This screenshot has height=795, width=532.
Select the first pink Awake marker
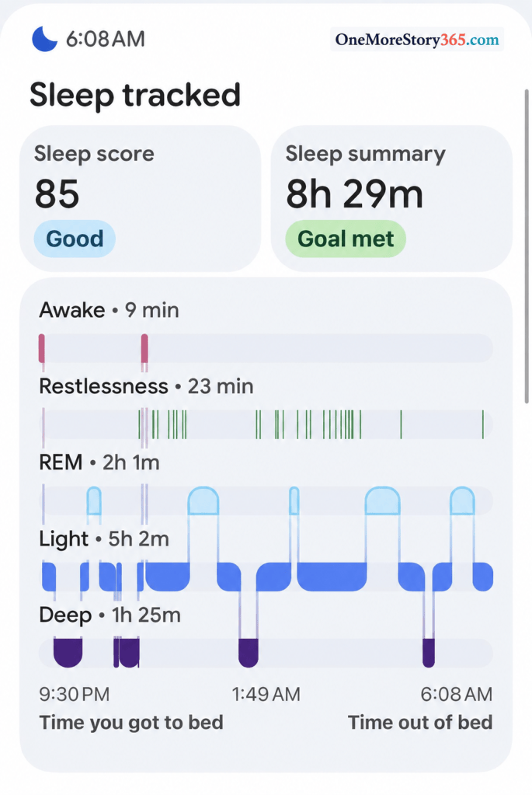[41, 348]
